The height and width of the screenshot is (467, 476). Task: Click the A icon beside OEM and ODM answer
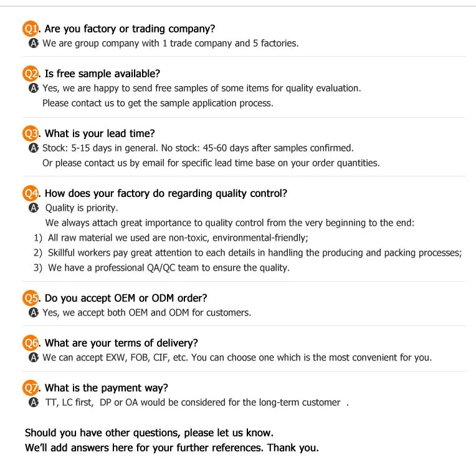pyautogui.click(x=34, y=313)
